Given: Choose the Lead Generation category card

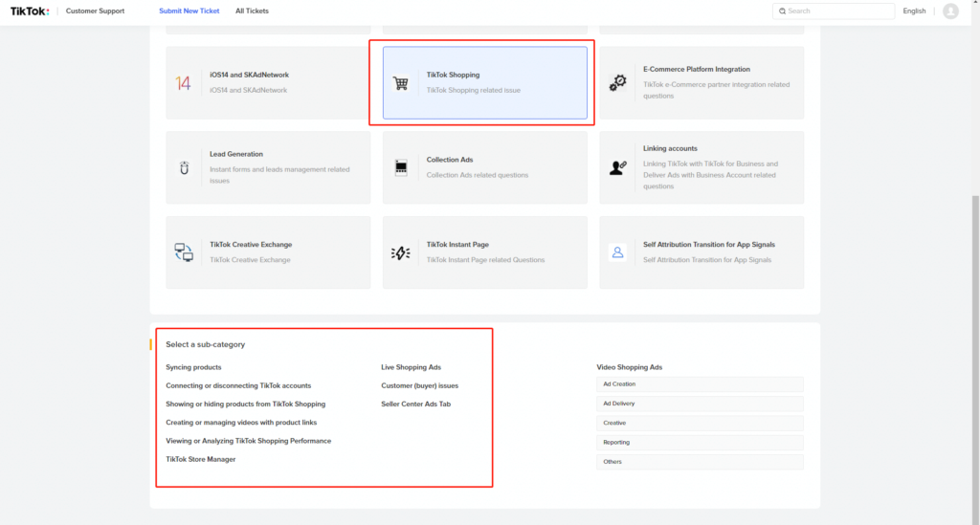Looking at the screenshot, I should point(268,167).
